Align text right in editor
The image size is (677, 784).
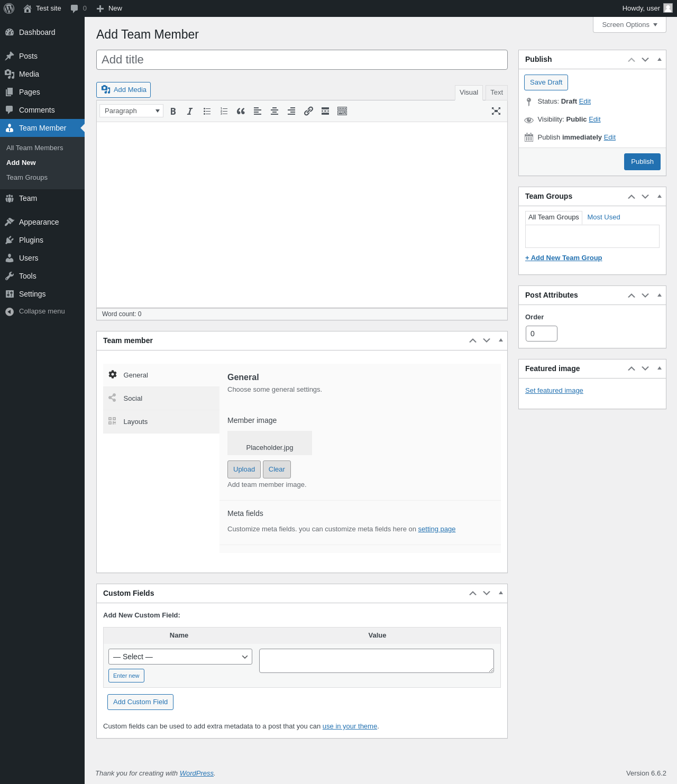[291, 111]
